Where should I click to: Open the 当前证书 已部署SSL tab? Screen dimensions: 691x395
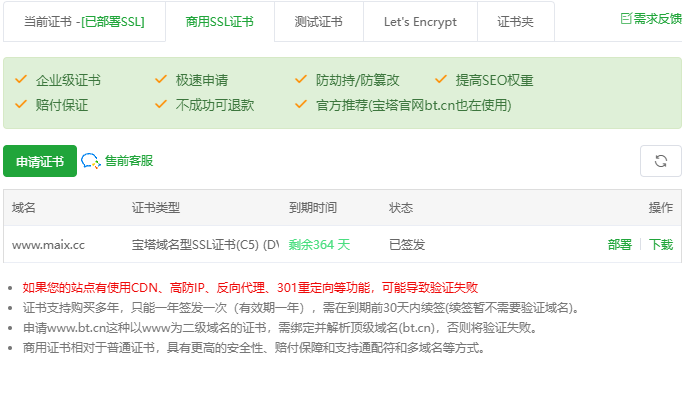[x=84, y=22]
